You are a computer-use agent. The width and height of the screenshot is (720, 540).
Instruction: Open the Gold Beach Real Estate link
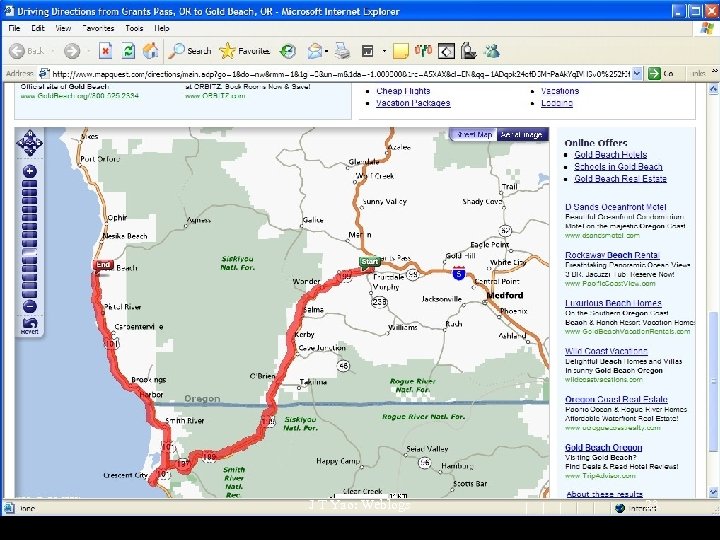[x=620, y=178]
